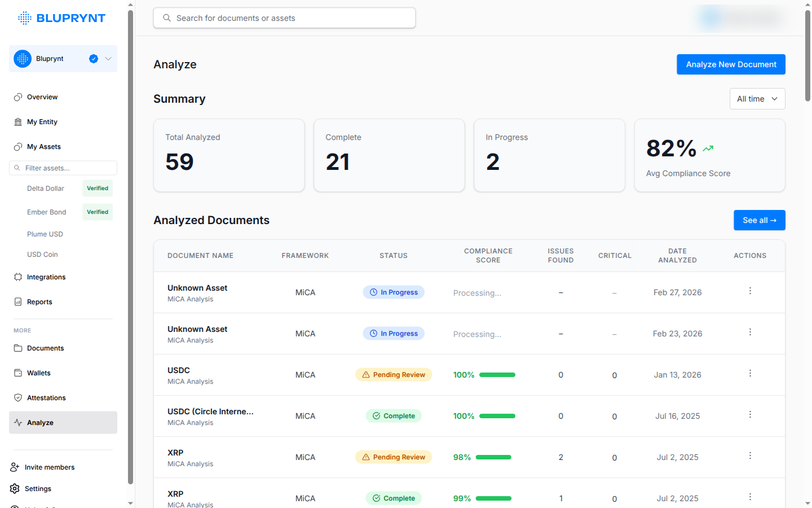Open the All time range dropdown
Viewport: 812px width, 508px height.
click(757, 99)
